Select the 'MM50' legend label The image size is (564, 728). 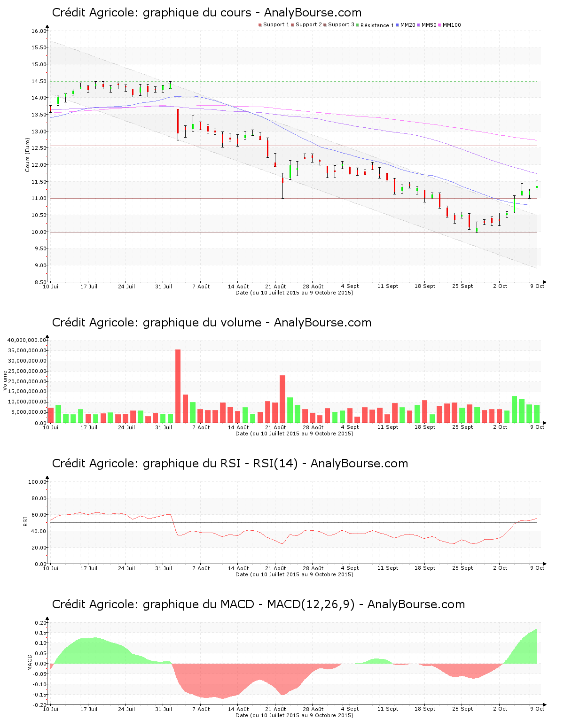[429, 25]
